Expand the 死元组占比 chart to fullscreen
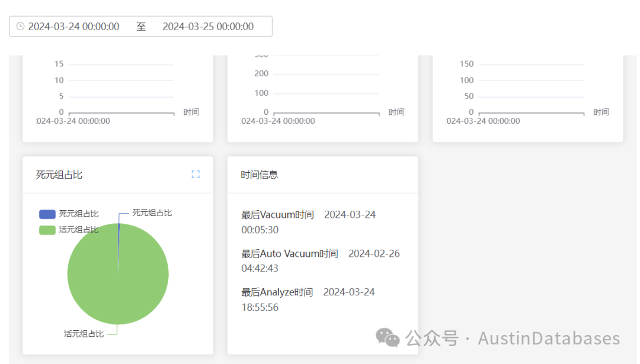 click(196, 175)
